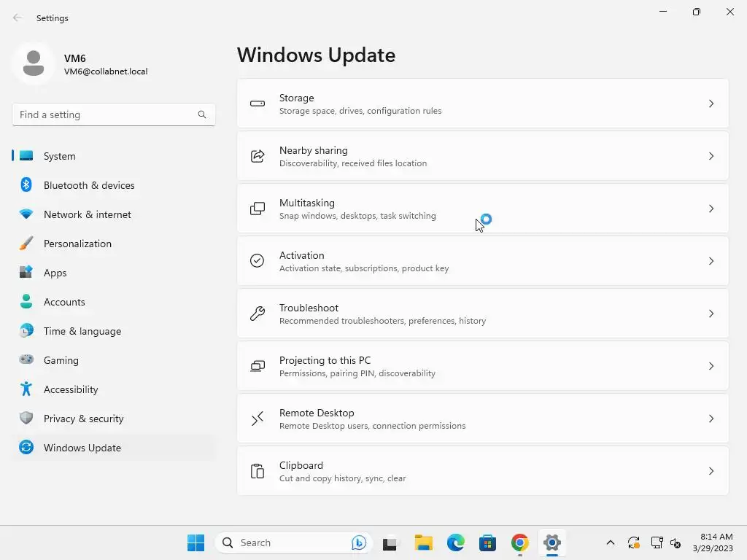This screenshot has height=560, width=747.
Task: Click the VM6 user avatar
Action: tap(34, 63)
